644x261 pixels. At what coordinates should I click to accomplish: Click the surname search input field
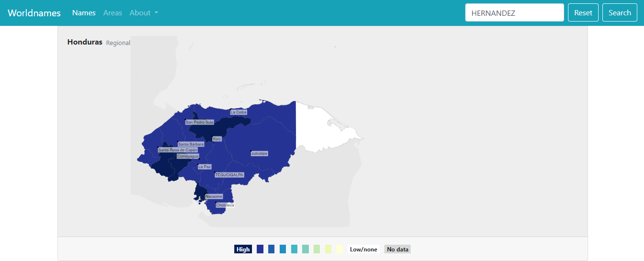tap(514, 13)
